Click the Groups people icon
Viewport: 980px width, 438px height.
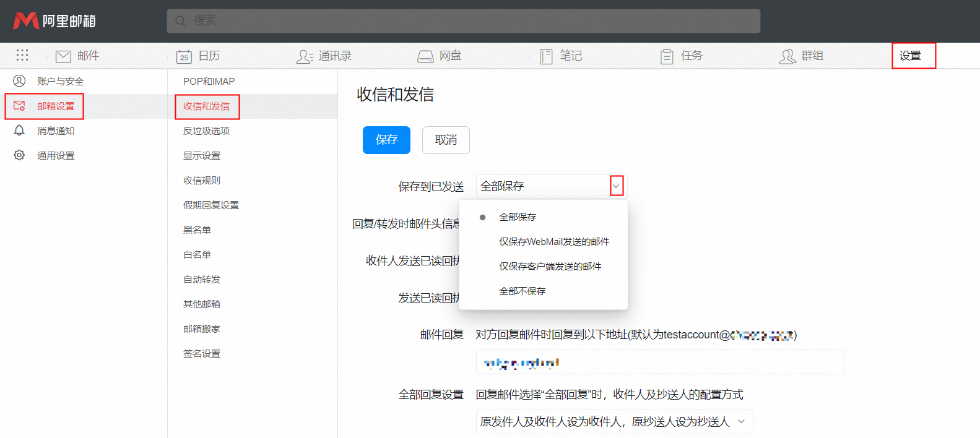[x=787, y=56]
